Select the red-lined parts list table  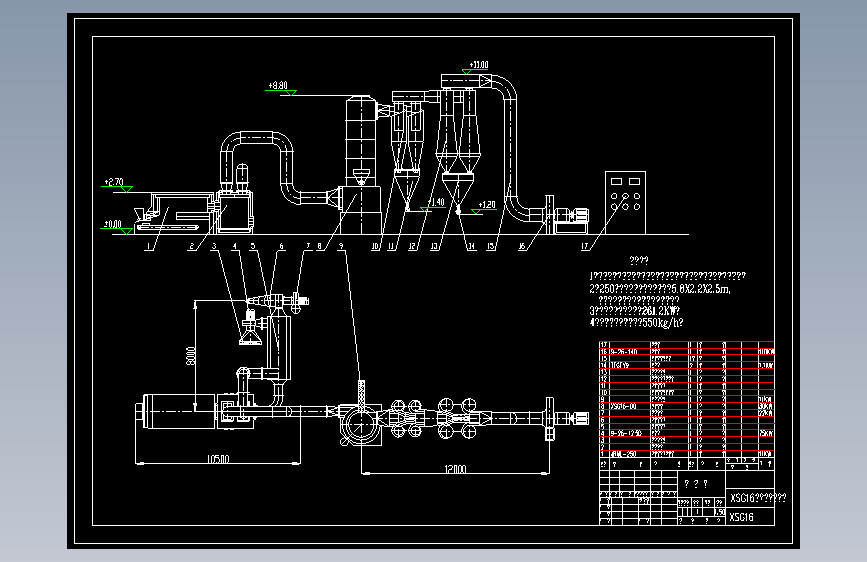[687, 399]
